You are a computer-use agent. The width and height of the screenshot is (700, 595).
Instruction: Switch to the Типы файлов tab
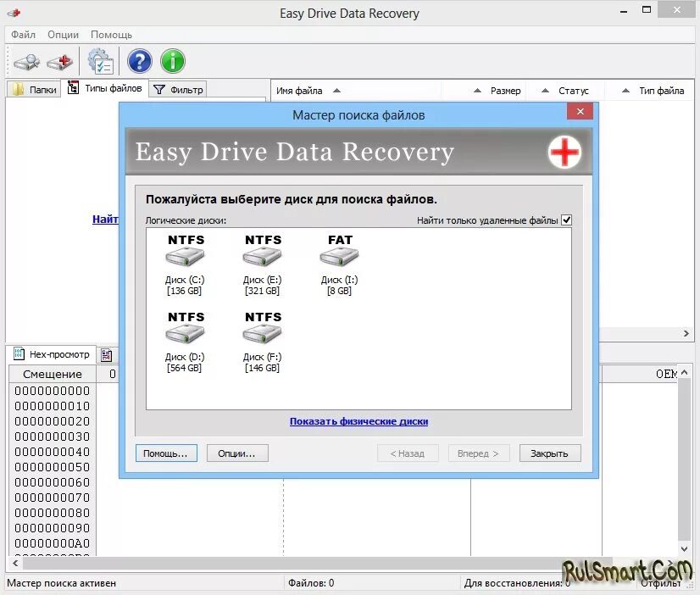click(x=104, y=88)
